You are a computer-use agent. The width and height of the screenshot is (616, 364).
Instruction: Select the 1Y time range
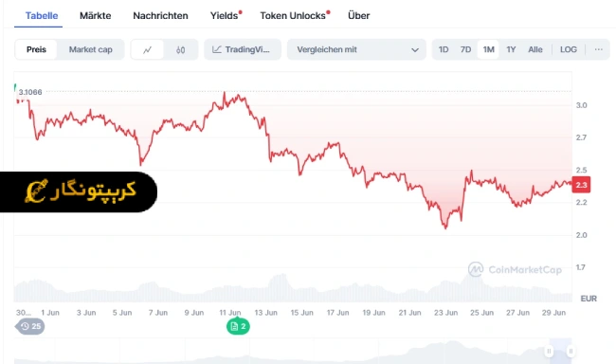pos(511,49)
